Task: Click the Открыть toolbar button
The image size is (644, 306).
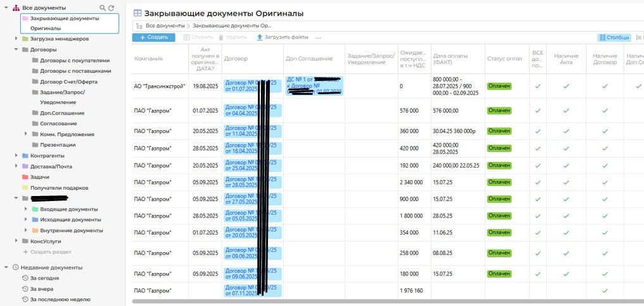Action: (x=198, y=37)
